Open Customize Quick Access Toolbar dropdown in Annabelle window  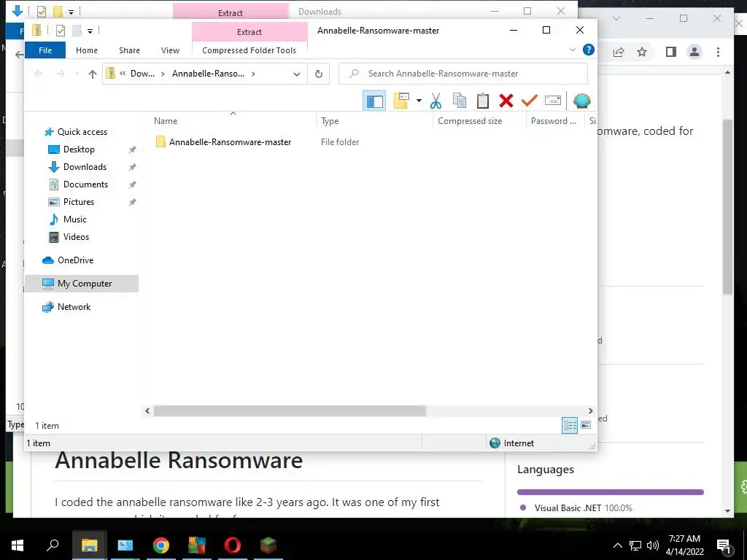click(90, 31)
